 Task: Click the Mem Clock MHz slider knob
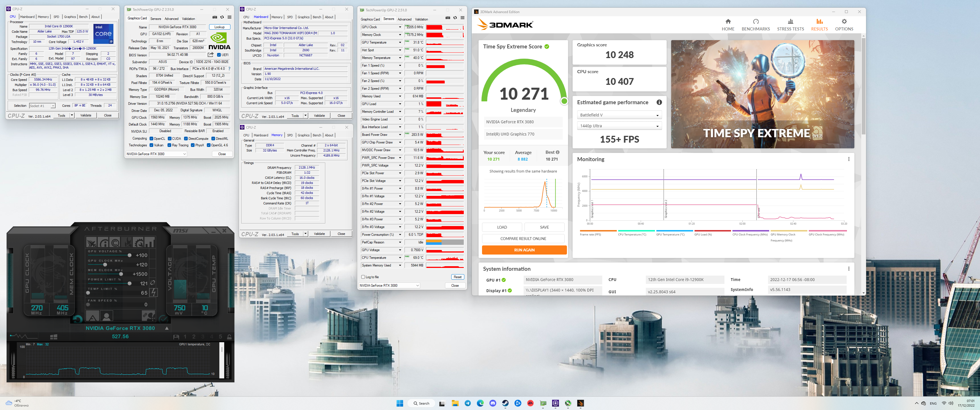(121, 274)
